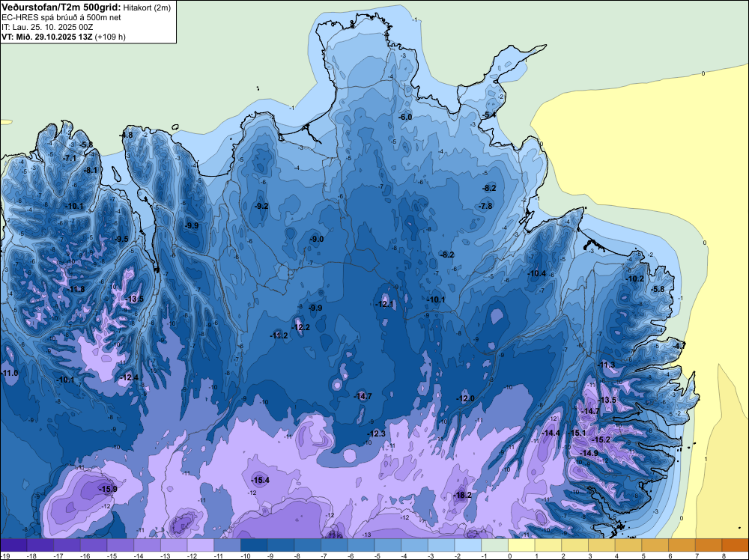
Task: Click the 'VT: Mið. 29.10.2025 13Z' valid time
Action: [46, 37]
